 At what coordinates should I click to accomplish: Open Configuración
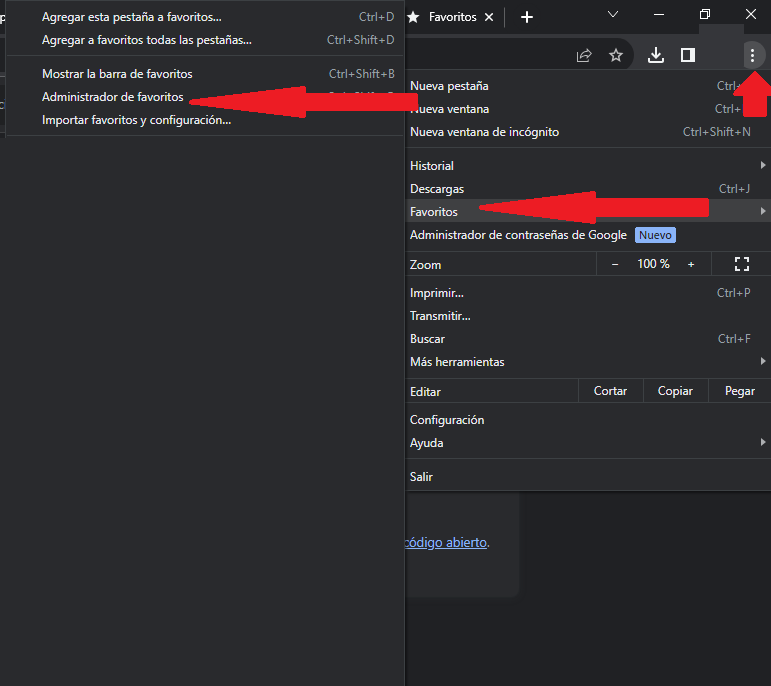588,420
